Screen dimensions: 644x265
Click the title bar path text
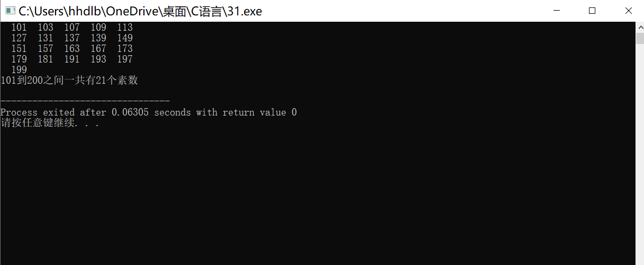(140, 11)
